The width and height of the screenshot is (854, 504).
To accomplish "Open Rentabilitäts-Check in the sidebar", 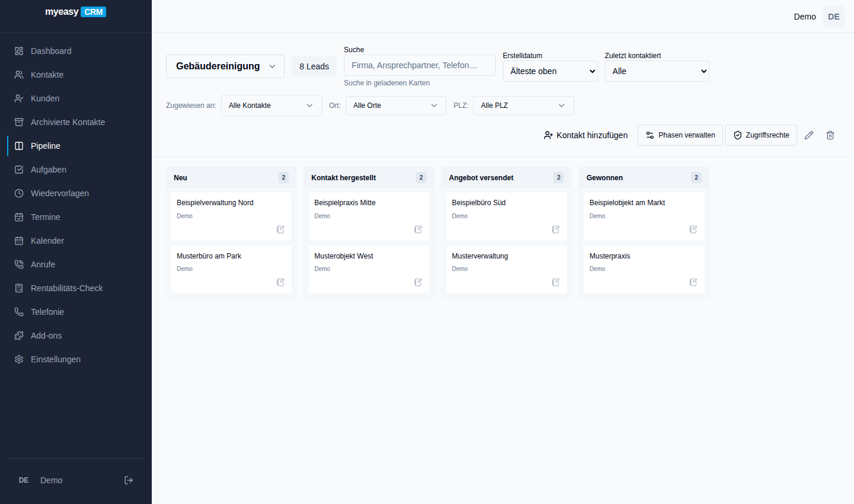I will click(76, 288).
